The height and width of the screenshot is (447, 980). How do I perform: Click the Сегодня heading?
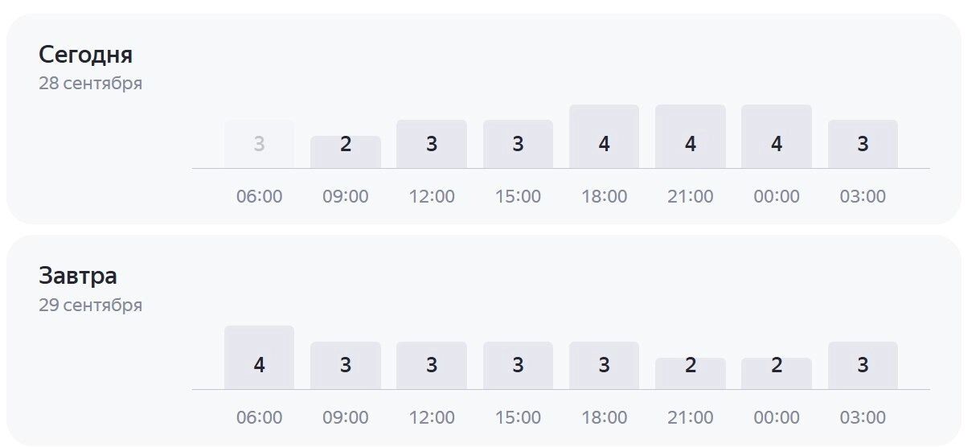85,55
